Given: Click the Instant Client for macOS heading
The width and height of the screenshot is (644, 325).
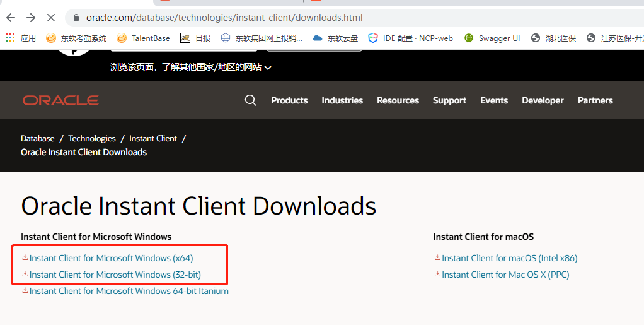Looking at the screenshot, I should click(x=483, y=237).
